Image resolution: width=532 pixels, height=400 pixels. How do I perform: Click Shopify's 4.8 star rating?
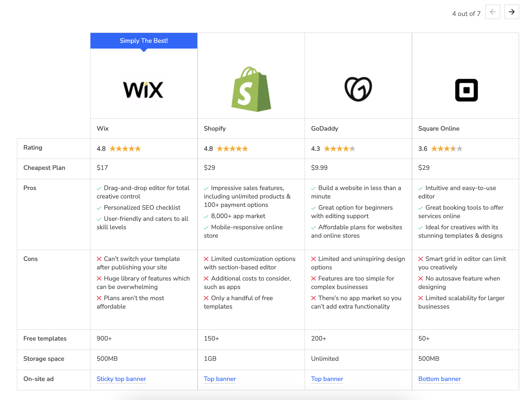(x=232, y=149)
